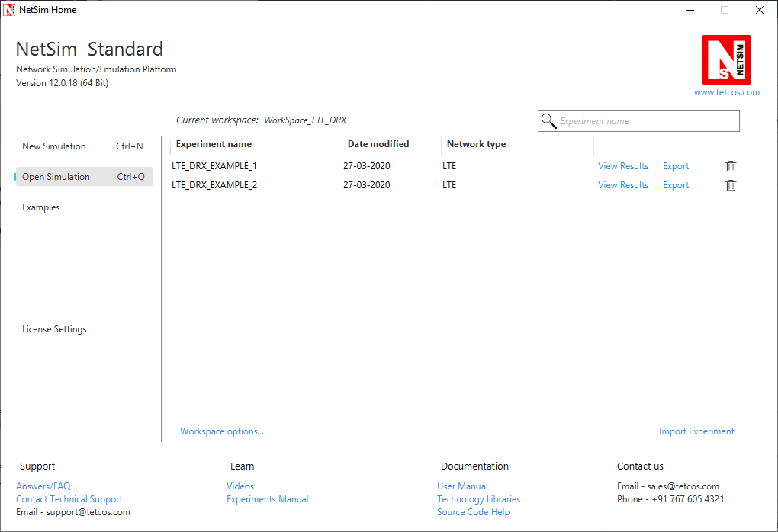778x532 pixels.
Task: Click the phone number +91 767 605 4321
Action: click(688, 499)
